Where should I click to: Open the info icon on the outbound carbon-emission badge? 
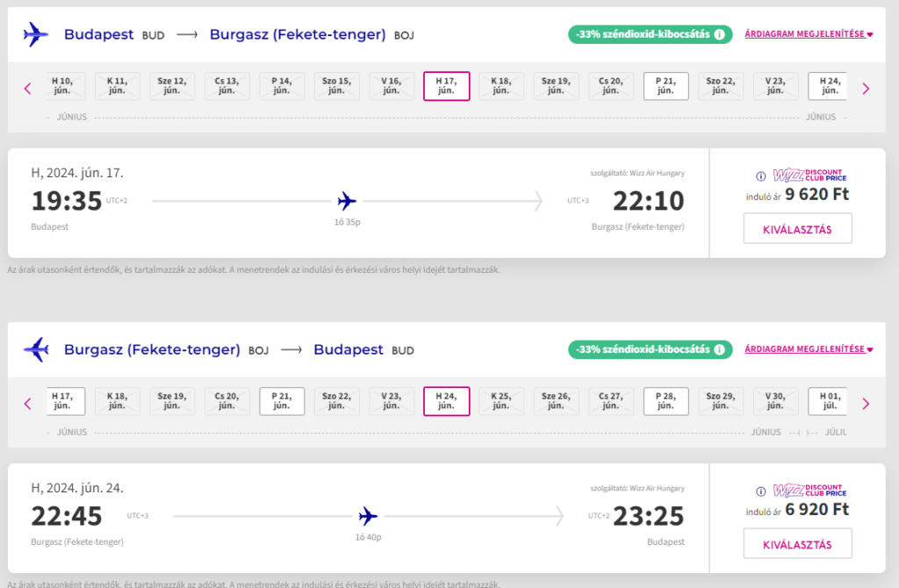click(719, 34)
